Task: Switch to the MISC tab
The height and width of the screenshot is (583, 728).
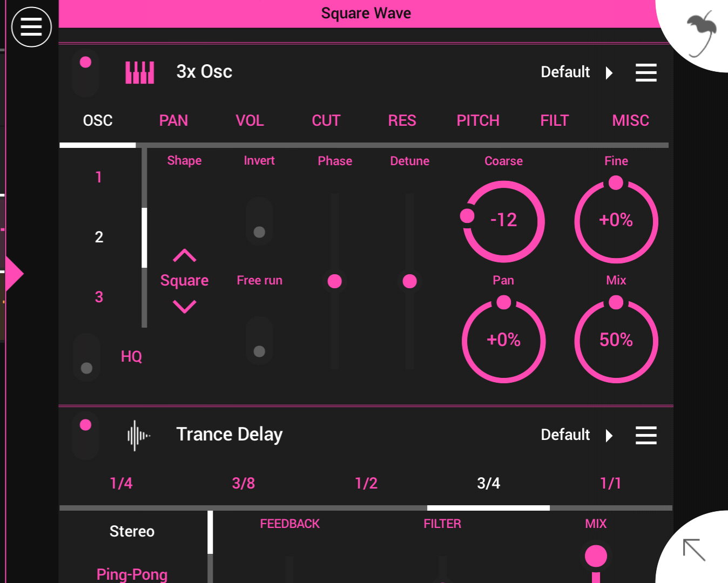Action: [630, 120]
